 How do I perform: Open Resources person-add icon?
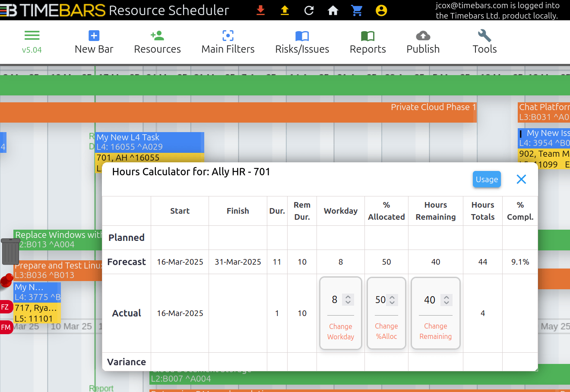[157, 35]
